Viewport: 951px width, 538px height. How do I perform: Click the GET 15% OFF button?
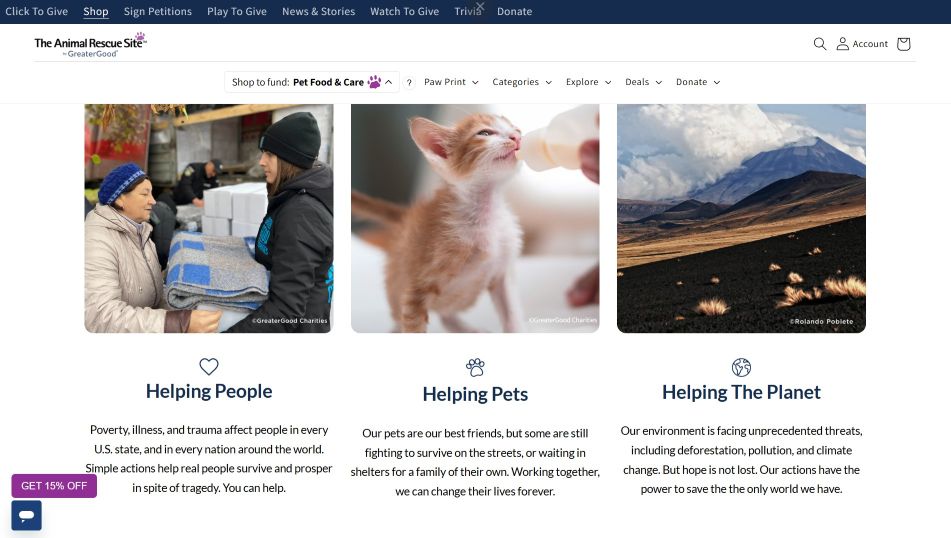click(x=54, y=486)
